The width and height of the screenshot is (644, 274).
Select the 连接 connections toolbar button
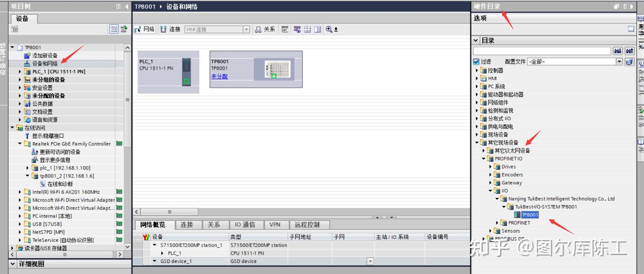click(x=170, y=29)
